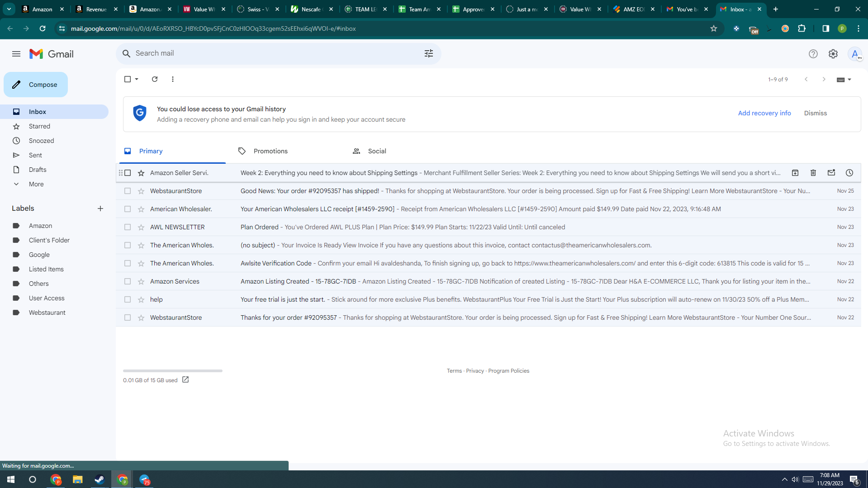Open the Drafts folder
The width and height of the screenshot is (868, 488).
pos(54,170)
